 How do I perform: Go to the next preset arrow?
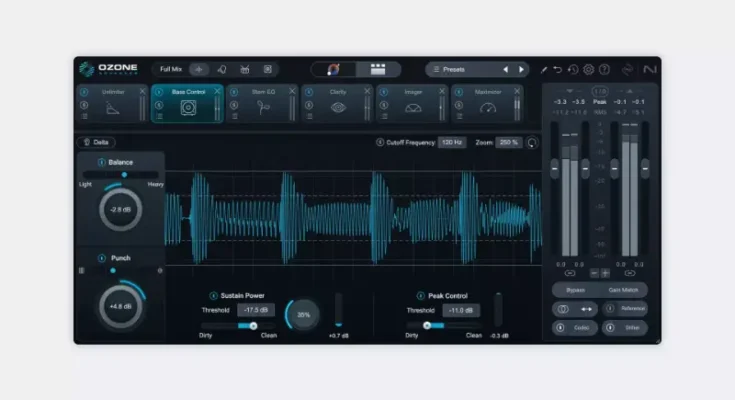(520, 70)
